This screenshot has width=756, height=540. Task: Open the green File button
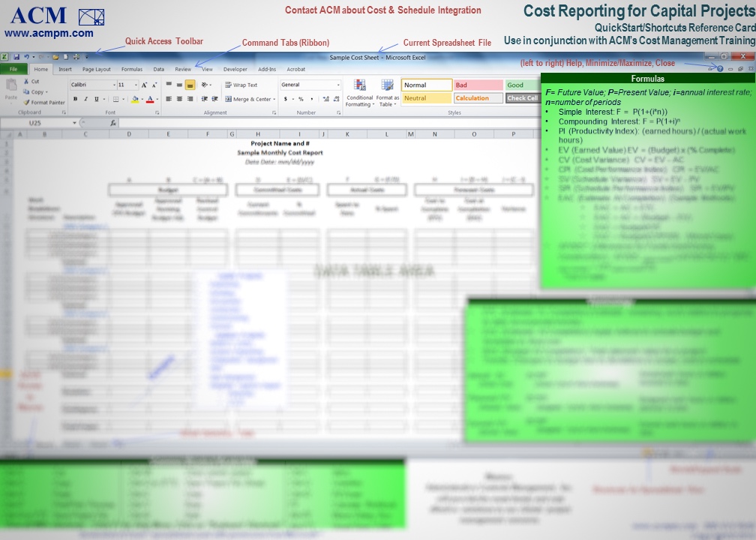coord(13,69)
